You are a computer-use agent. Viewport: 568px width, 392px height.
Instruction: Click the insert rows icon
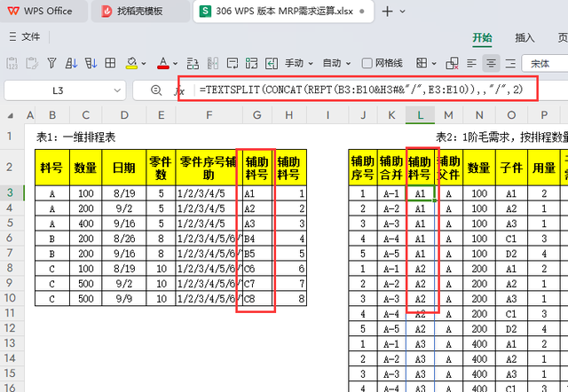193,63
